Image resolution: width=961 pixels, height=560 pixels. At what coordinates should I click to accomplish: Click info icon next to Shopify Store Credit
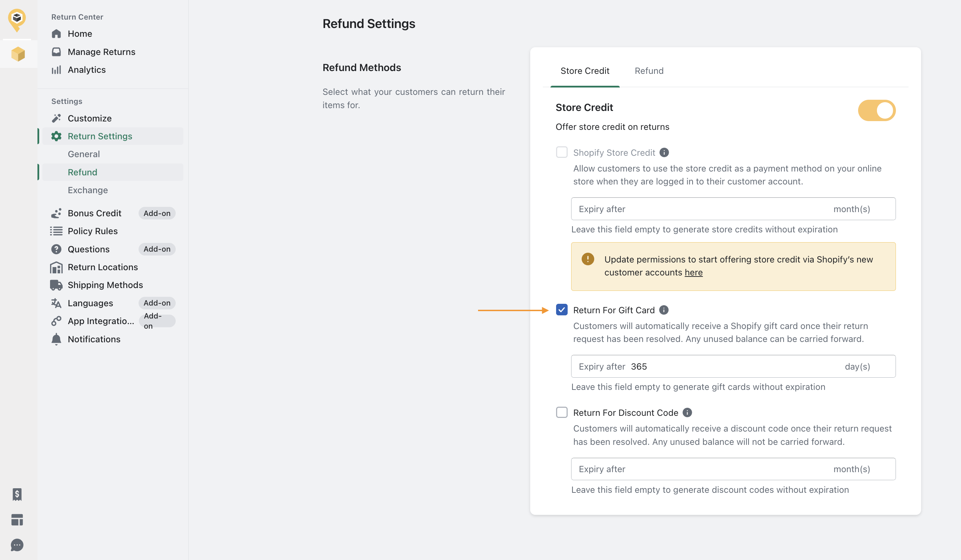(x=664, y=153)
